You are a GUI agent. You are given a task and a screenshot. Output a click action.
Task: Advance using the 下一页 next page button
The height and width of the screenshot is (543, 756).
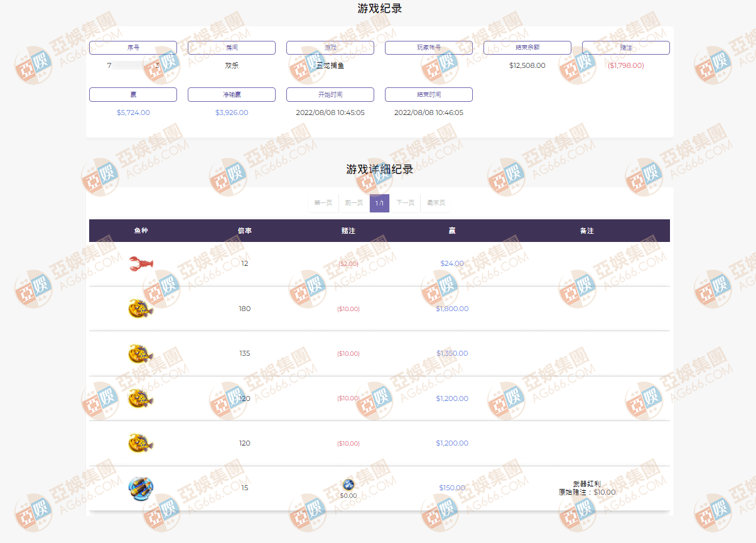pos(405,203)
